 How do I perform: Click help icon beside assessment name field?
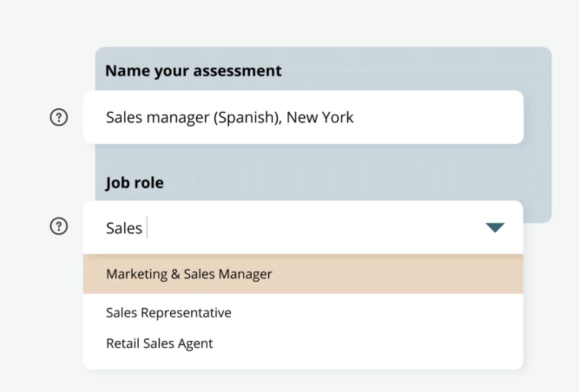(x=59, y=117)
